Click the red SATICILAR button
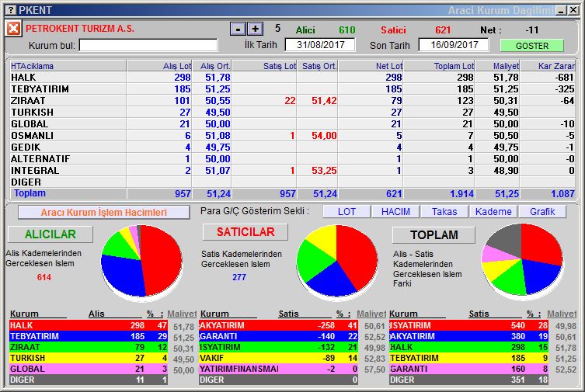This screenshot has height=392, width=585. pos(245,232)
